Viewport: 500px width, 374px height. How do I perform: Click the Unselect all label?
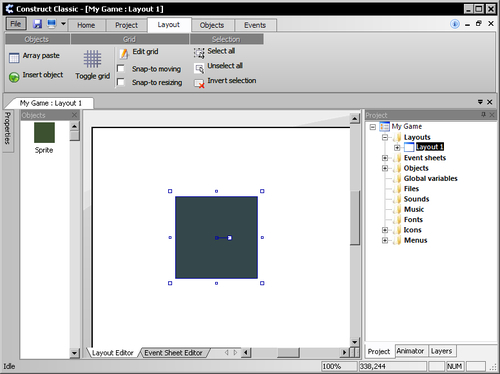225,66
